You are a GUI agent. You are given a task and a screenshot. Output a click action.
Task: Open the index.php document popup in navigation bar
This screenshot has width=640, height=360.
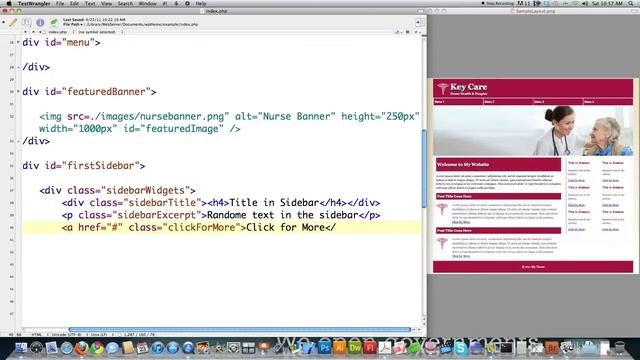[58, 32]
